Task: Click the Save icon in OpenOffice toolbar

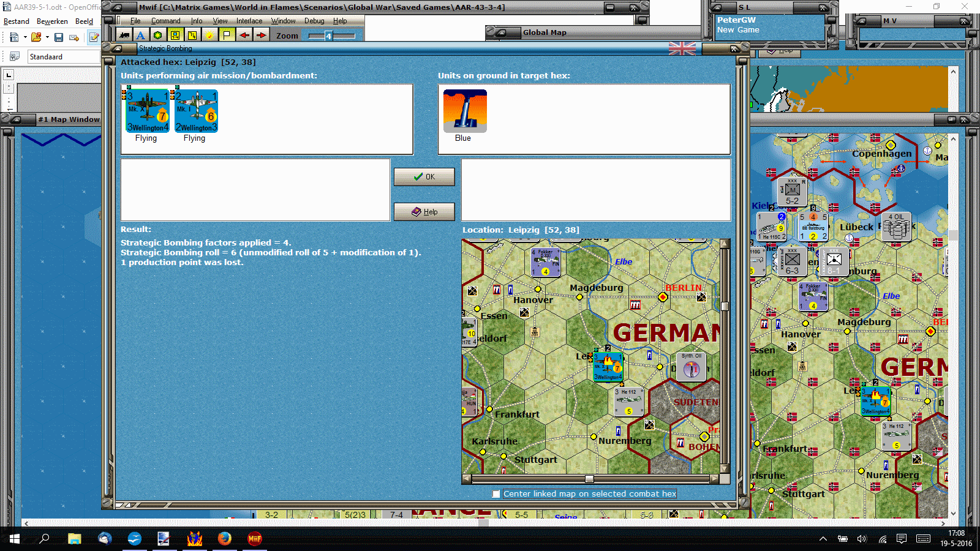Action: click(x=59, y=37)
